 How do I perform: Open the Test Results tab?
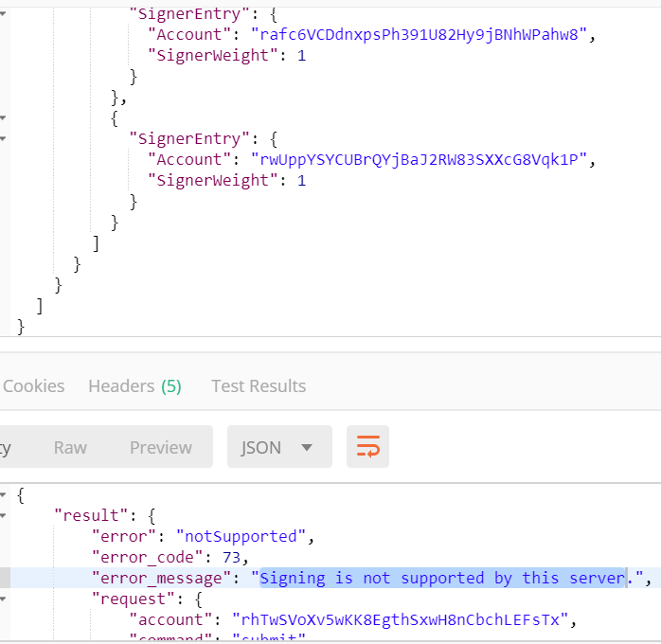[259, 386]
